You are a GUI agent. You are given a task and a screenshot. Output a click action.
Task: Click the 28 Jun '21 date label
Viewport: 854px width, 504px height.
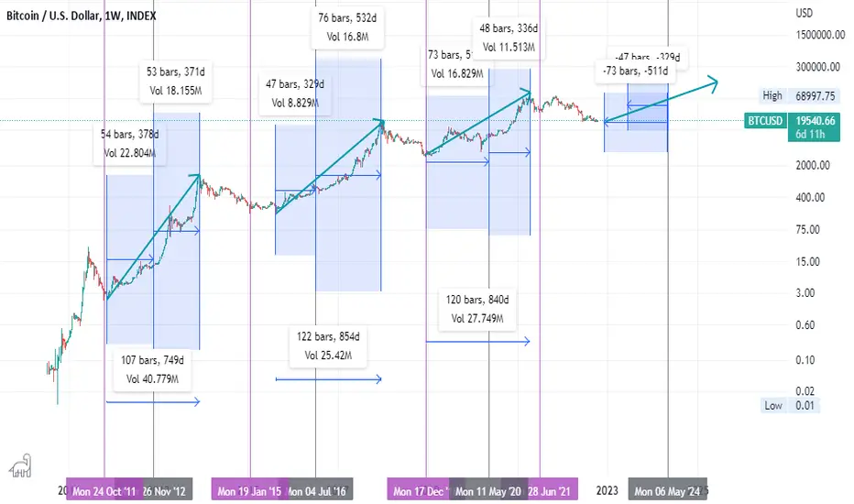pos(551,491)
